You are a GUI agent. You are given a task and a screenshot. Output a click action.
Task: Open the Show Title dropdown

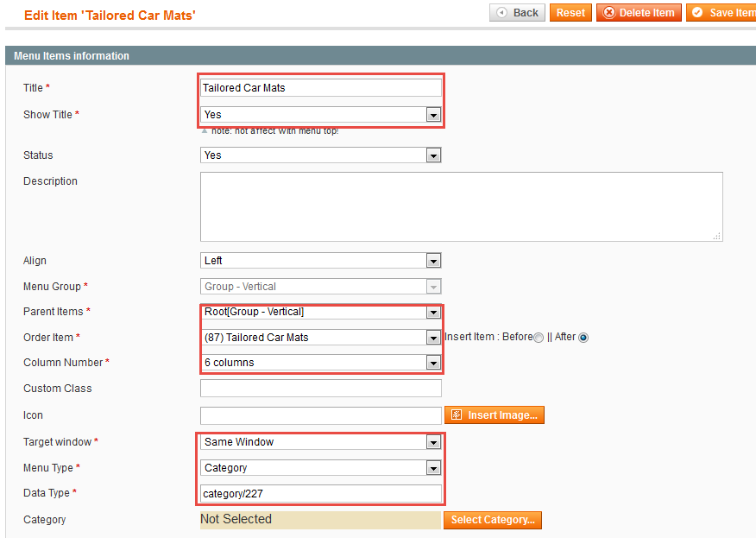tap(321, 114)
